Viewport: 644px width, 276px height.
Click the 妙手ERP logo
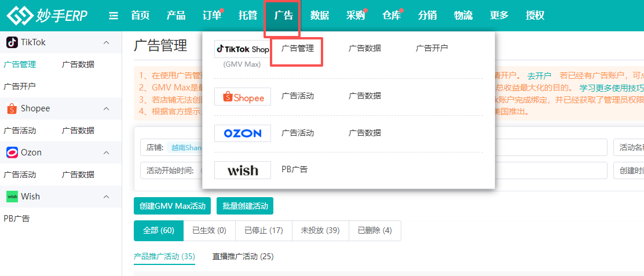pyautogui.click(x=49, y=16)
